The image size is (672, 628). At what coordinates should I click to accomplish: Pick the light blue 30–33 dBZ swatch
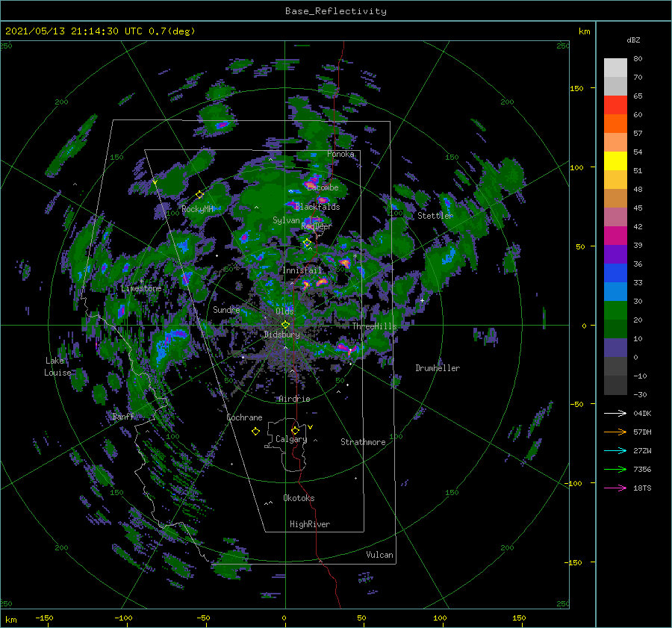(x=615, y=291)
